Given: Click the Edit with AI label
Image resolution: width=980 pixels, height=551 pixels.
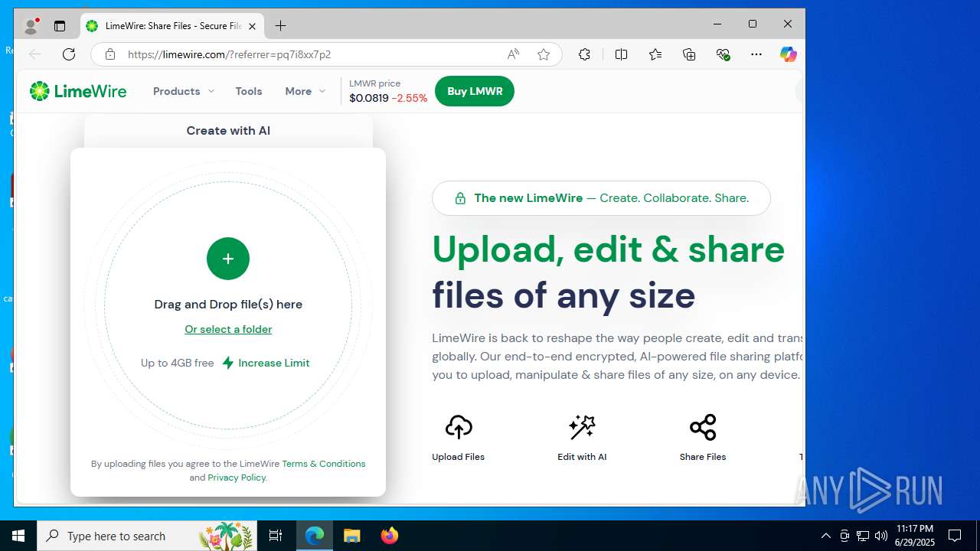Looking at the screenshot, I should point(582,457).
